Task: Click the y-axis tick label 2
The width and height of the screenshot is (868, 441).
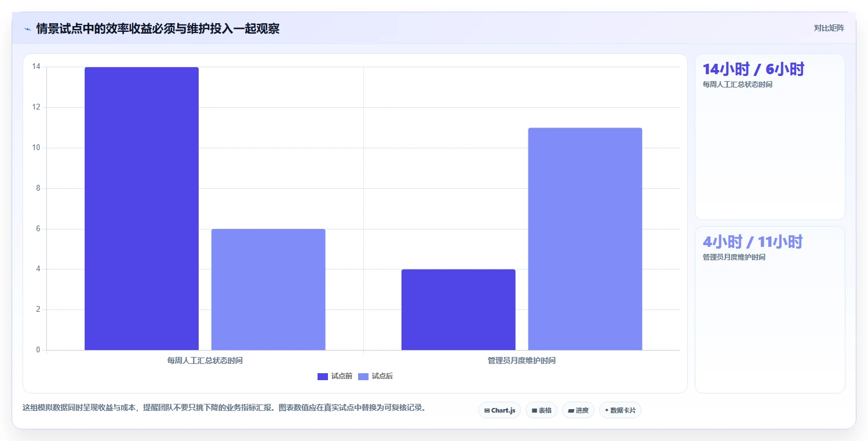Action: [x=38, y=309]
